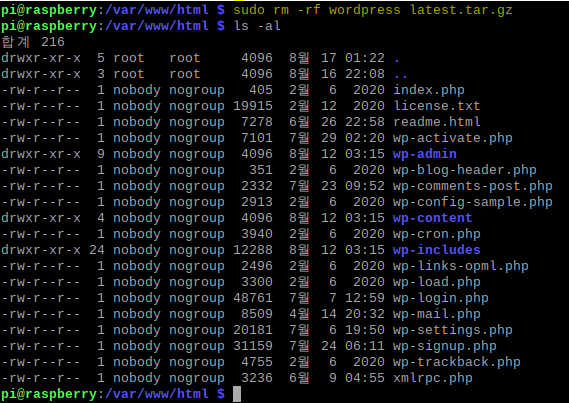The width and height of the screenshot is (569, 403).
Task: Click time 06:11 in the wp-signup.php row
Action: coord(365,346)
